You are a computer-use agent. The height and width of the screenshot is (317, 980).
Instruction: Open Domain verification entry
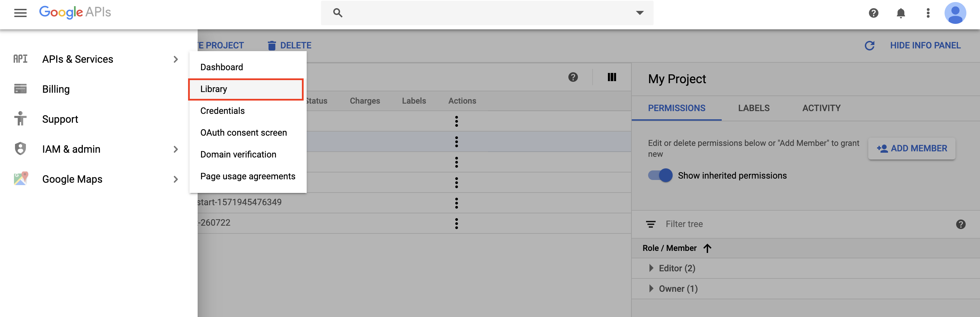(238, 154)
